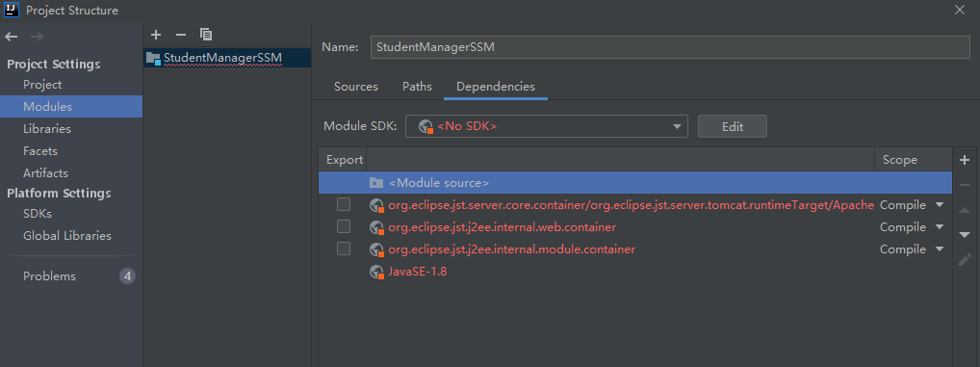Add a new module with plus icon
Screen dimensions: 980x367
pyautogui.click(x=156, y=35)
